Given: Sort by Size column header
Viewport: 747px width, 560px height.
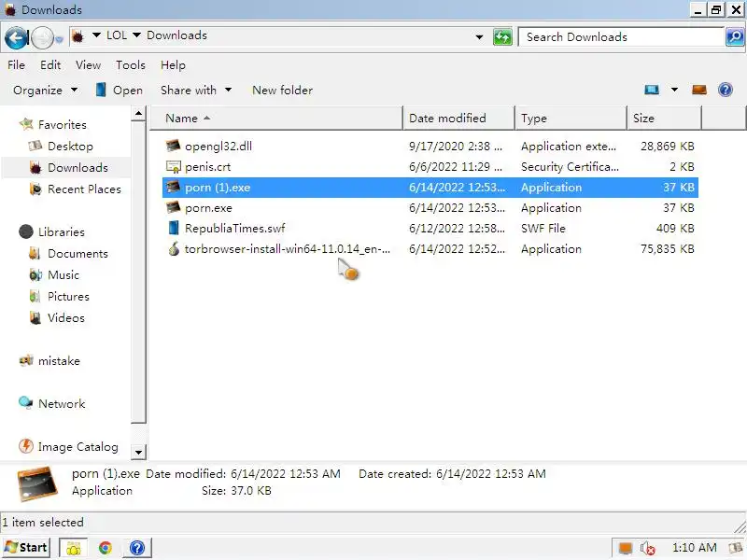Looking at the screenshot, I should (664, 119).
